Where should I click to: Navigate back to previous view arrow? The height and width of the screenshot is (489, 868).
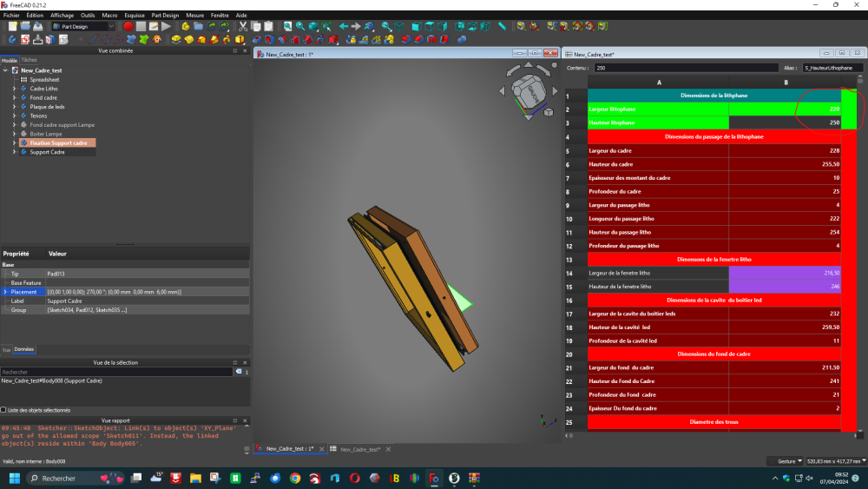tap(344, 26)
